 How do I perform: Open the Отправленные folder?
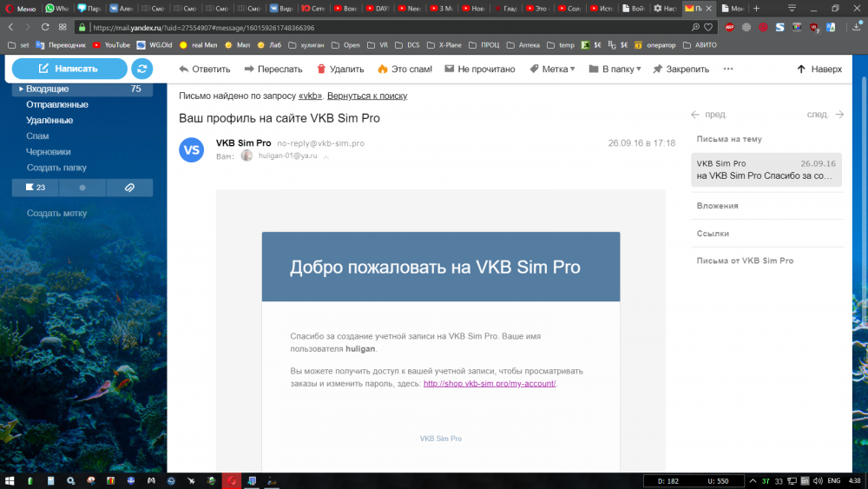57,105
